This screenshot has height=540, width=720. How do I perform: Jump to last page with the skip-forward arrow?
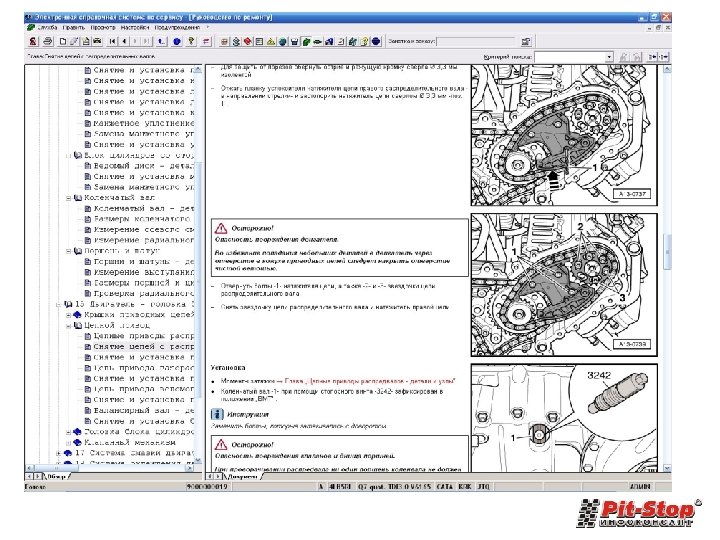coord(146,41)
